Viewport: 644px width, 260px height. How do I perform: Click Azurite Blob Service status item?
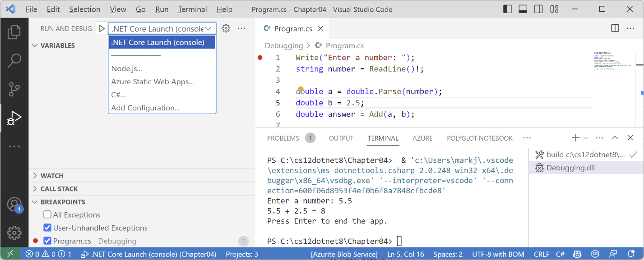(x=344, y=254)
